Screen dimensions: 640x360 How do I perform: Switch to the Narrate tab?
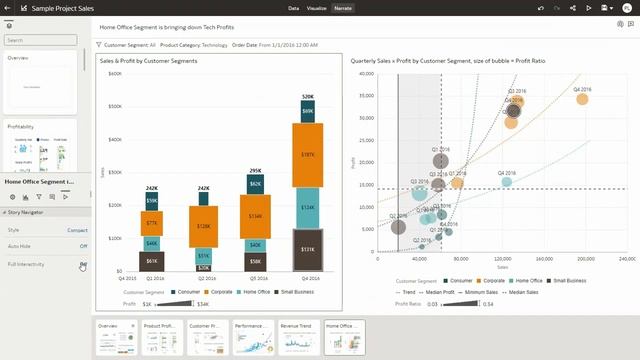(x=343, y=8)
